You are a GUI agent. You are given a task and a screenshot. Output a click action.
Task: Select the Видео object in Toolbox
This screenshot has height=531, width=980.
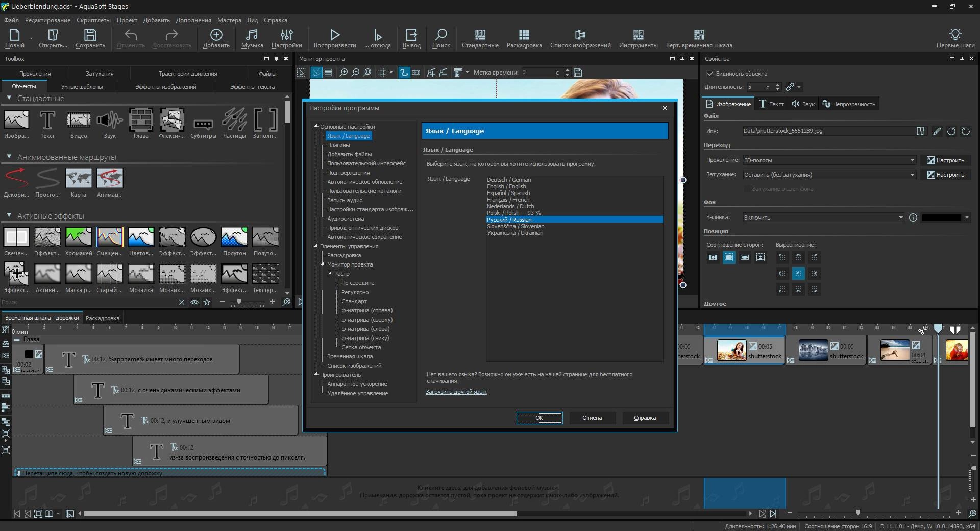(79, 123)
